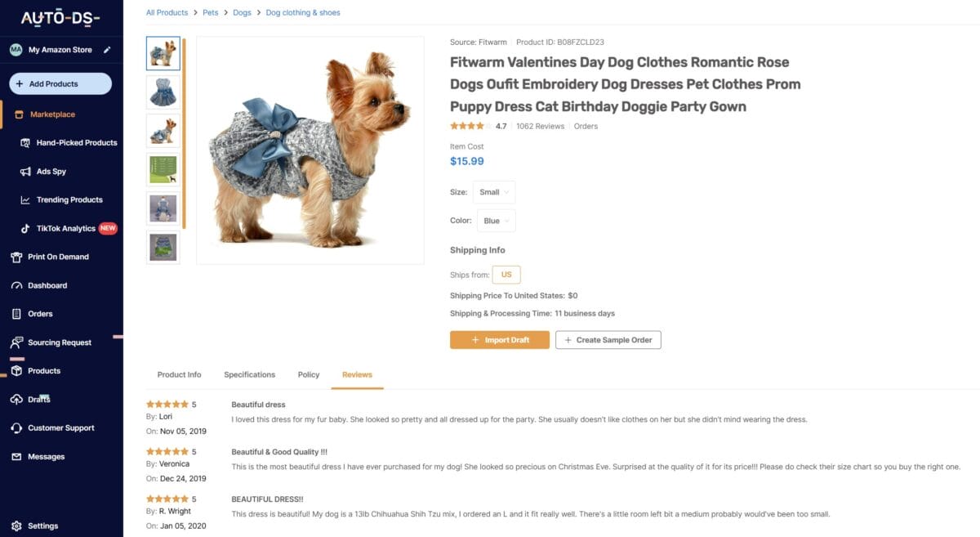
Task: Click the Trending Products chart icon
Action: pyautogui.click(x=26, y=200)
